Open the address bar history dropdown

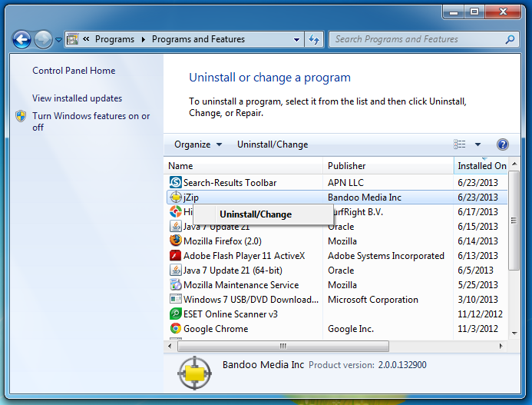click(x=296, y=40)
